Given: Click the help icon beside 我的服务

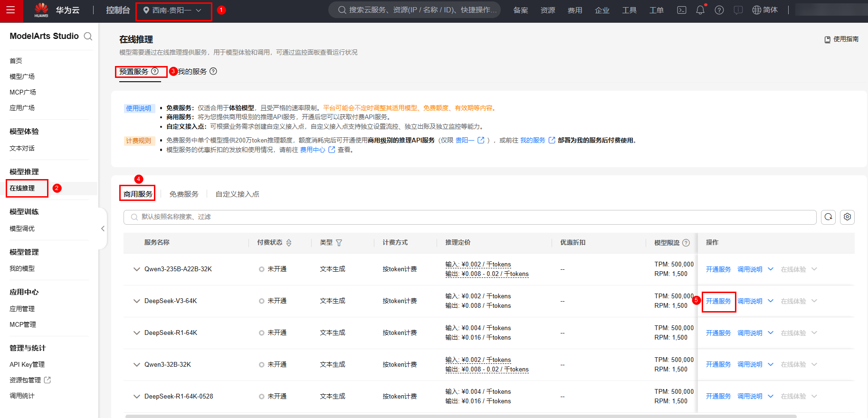Looking at the screenshot, I should click(x=213, y=71).
